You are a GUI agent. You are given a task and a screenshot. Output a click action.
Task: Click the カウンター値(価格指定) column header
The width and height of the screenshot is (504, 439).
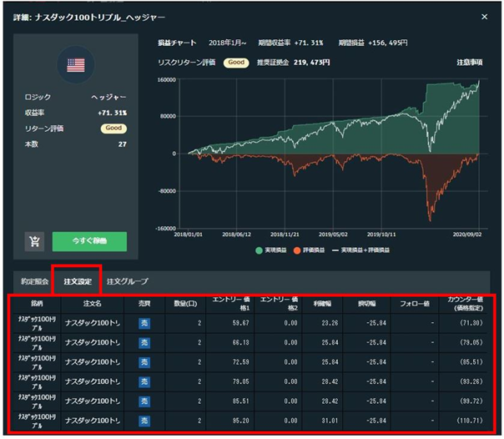tap(465, 304)
